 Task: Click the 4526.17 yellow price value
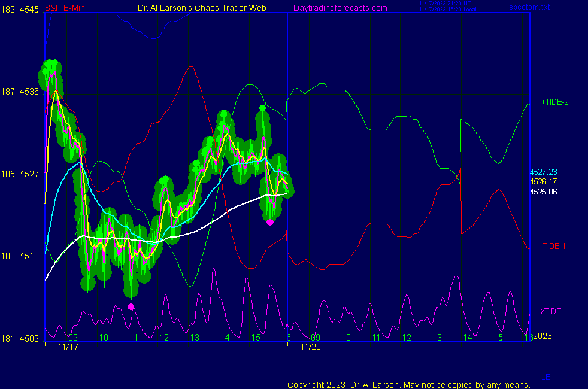543,181
